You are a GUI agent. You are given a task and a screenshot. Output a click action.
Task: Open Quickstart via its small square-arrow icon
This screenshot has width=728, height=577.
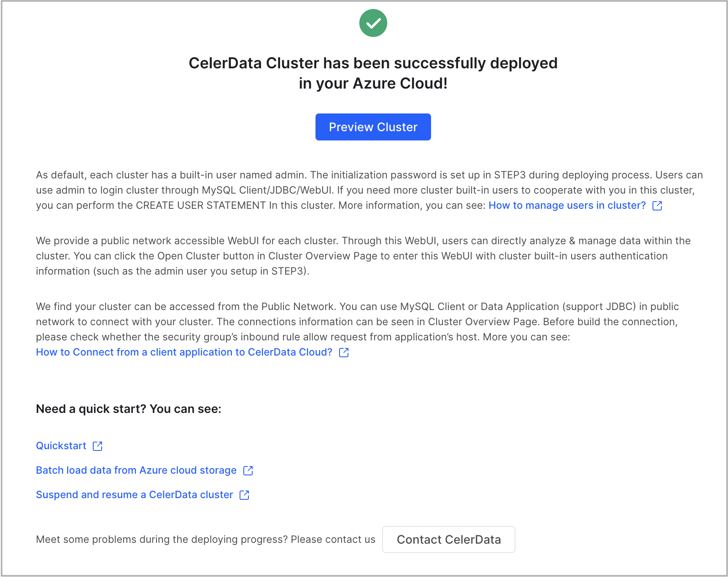pos(97,445)
